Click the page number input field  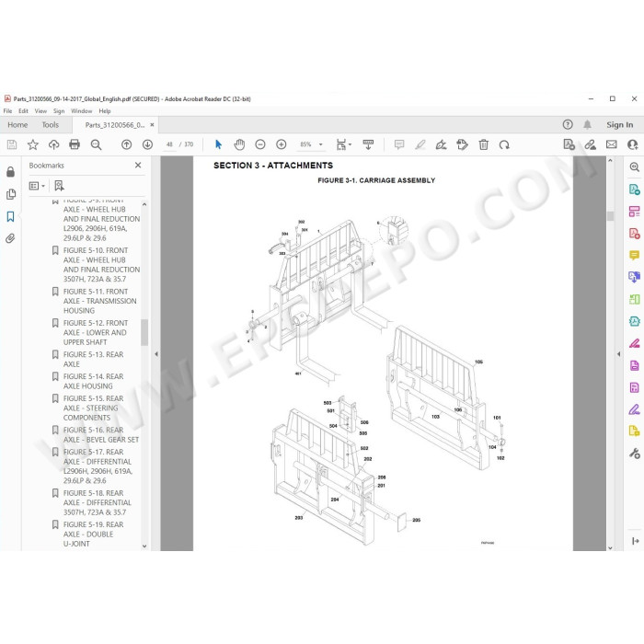coord(169,144)
